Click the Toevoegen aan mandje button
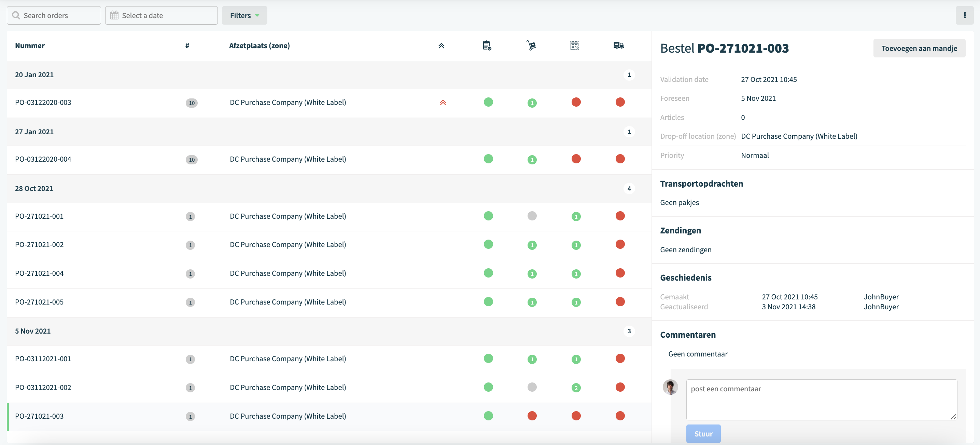 919,48
